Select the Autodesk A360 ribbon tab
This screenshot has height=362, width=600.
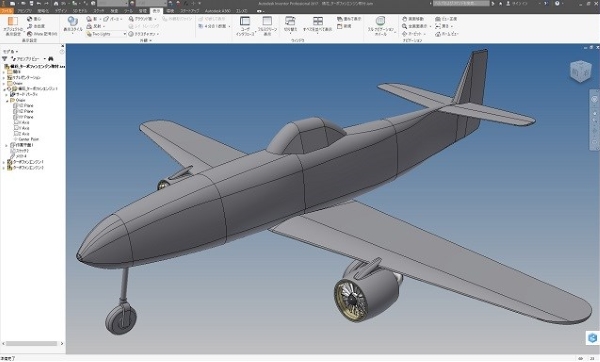click(x=217, y=11)
